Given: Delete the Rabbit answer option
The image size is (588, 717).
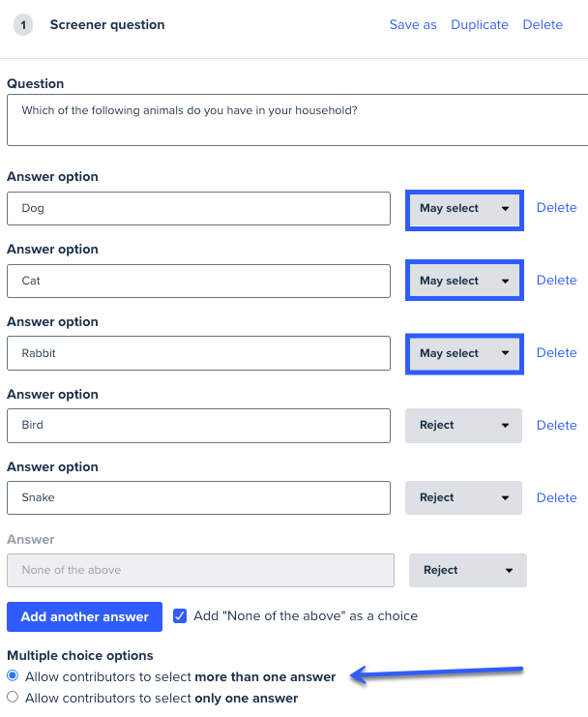Looking at the screenshot, I should click(556, 353).
